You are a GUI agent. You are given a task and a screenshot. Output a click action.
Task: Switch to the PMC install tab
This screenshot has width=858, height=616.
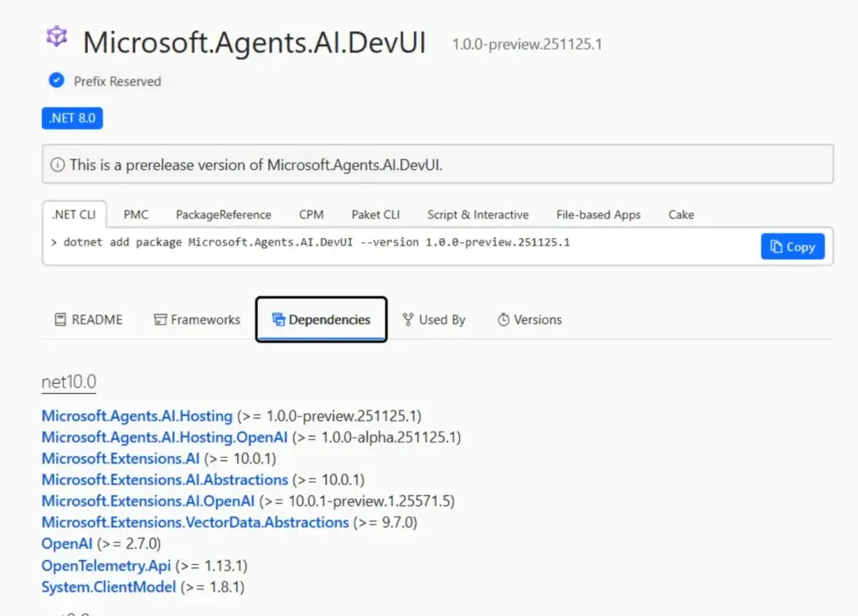[136, 215]
